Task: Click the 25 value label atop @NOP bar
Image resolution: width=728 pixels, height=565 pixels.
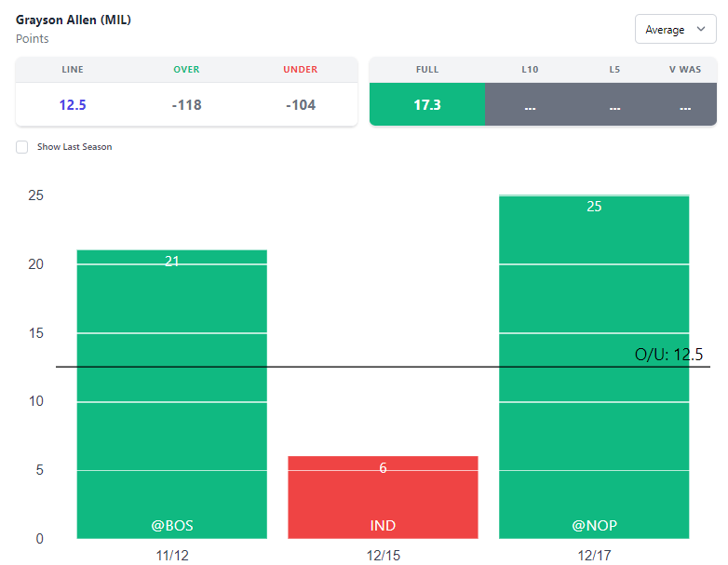Action: point(594,207)
